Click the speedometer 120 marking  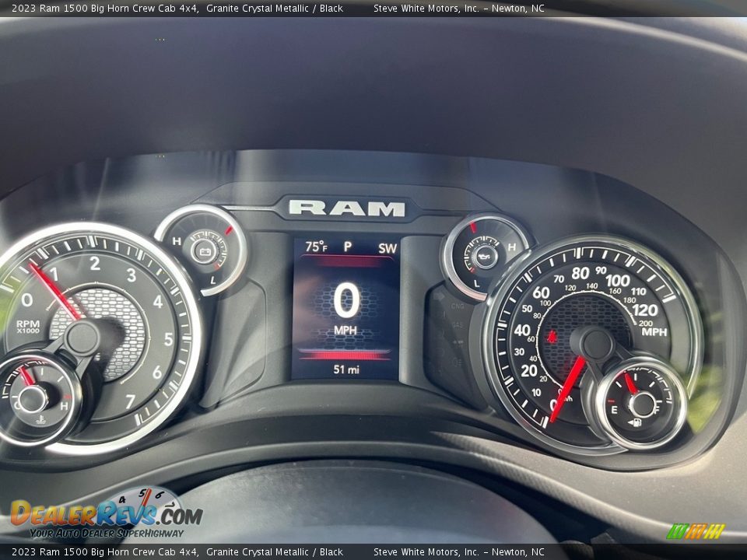pyautogui.click(x=644, y=310)
